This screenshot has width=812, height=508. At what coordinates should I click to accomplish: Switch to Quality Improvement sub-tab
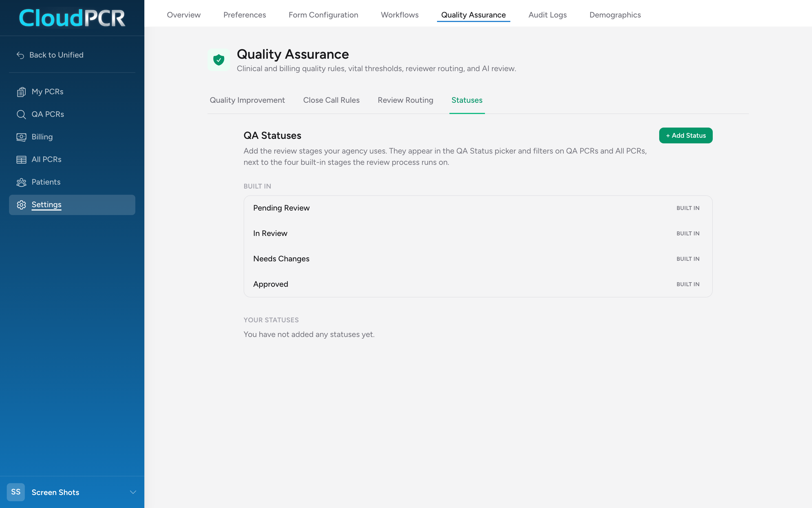(x=247, y=100)
